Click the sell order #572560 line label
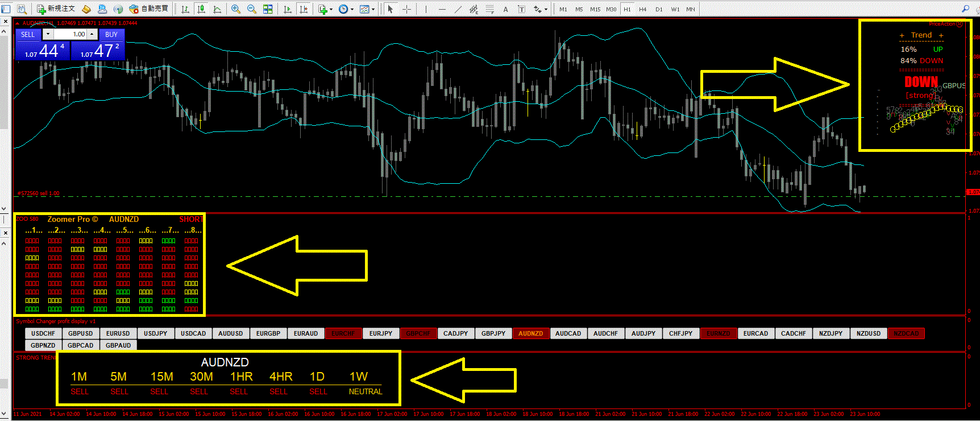The width and height of the screenshot is (980, 421). [38, 193]
